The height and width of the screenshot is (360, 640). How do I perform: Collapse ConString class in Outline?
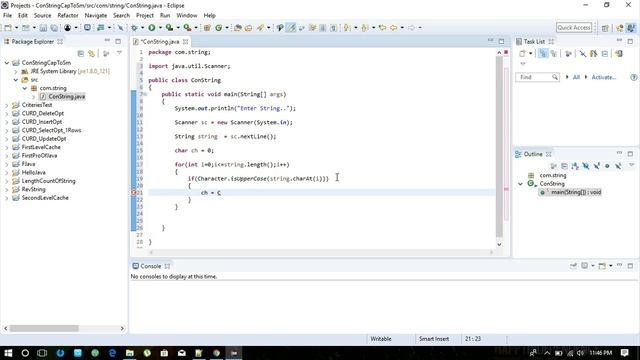[520, 184]
